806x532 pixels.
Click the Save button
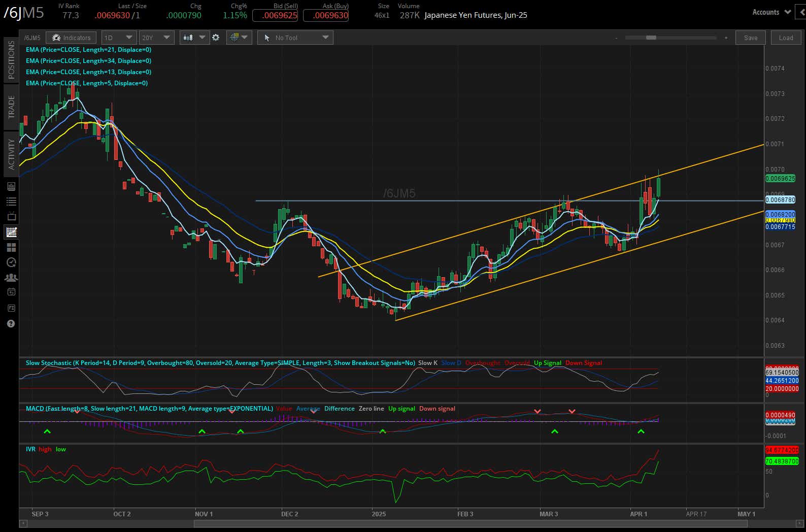click(x=751, y=38)
